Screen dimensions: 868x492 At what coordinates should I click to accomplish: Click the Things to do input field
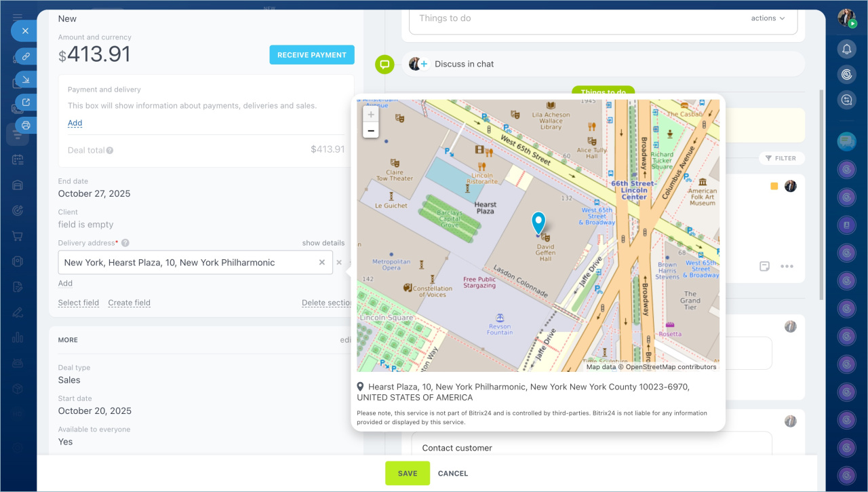pos(576,18)
